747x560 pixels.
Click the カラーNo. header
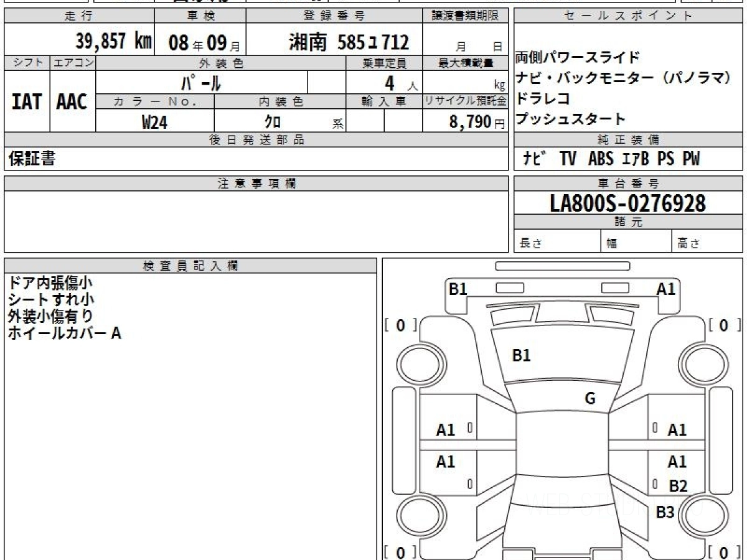(x=155, y=101)
